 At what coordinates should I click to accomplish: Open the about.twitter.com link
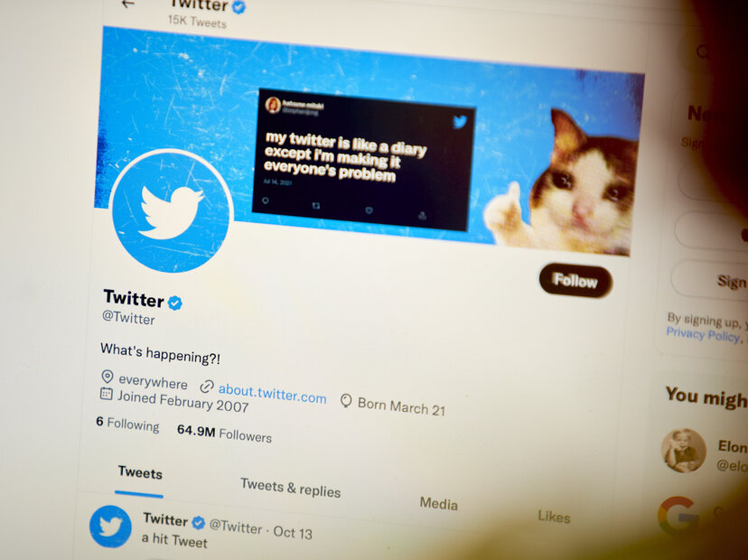272,394
